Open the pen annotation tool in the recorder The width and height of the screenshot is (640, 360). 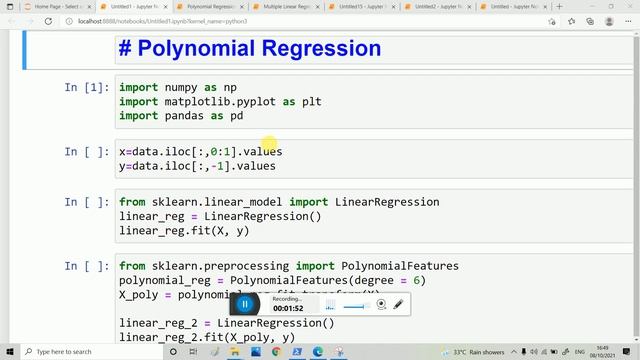(398, 304)
